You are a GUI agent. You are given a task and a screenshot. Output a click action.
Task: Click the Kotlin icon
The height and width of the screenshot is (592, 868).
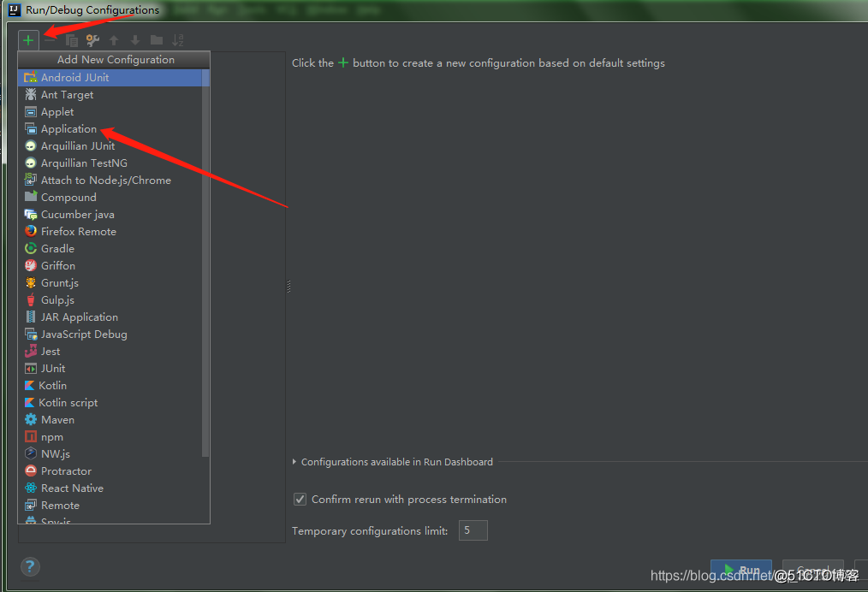click(x=29, y=386)
